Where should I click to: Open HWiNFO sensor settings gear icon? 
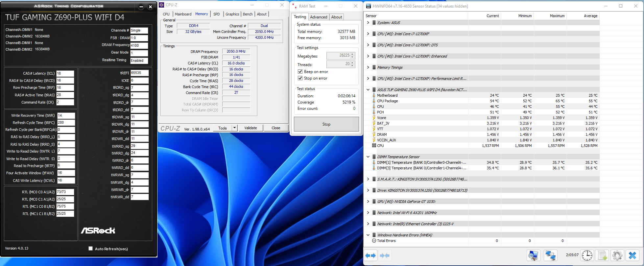(617, 255)
